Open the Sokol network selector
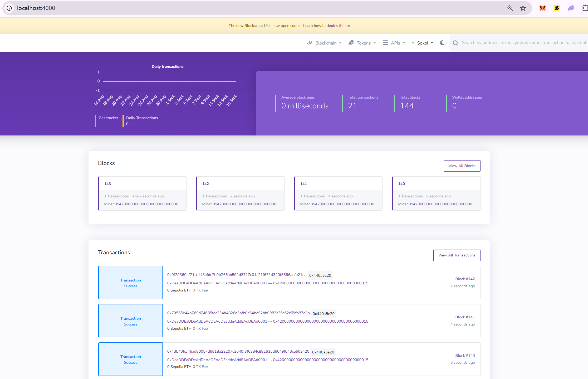This screenshot has width=588, height=379. [423, 43]
